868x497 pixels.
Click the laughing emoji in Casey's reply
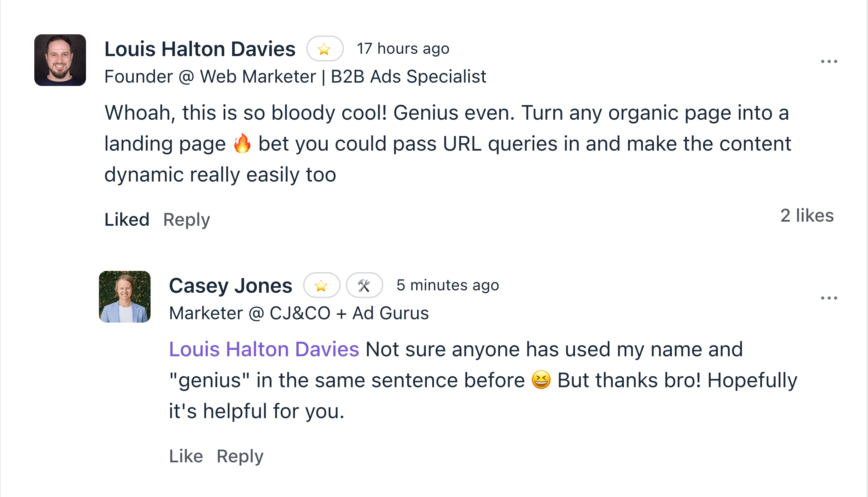541,380
